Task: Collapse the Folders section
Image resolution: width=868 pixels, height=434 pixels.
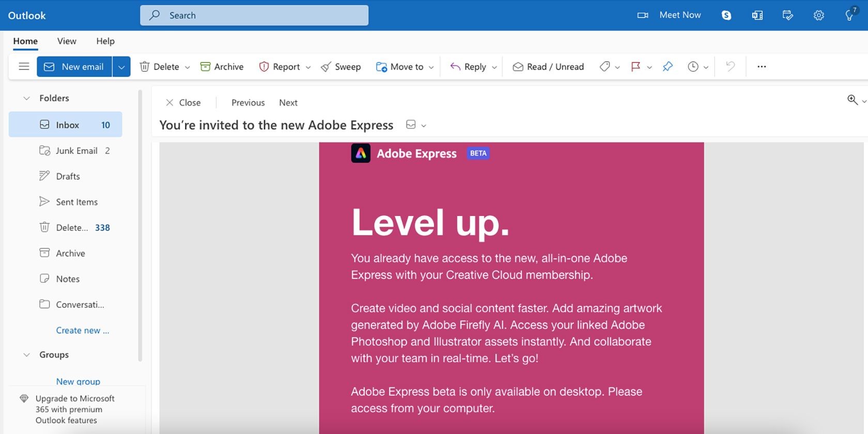Action: pos(26,98)
